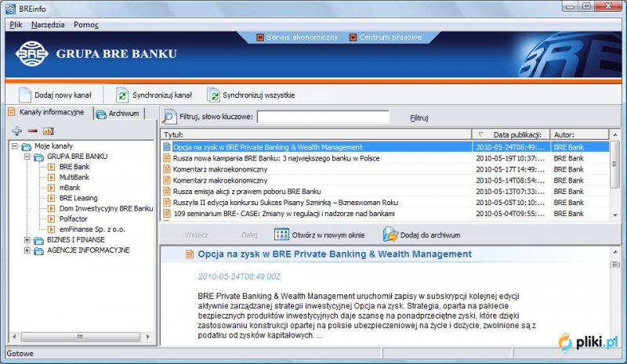The width and height of the screenshot is (627, 364).
Task: Click the Centrum prasowe banner link
Action: pos(390,37)
